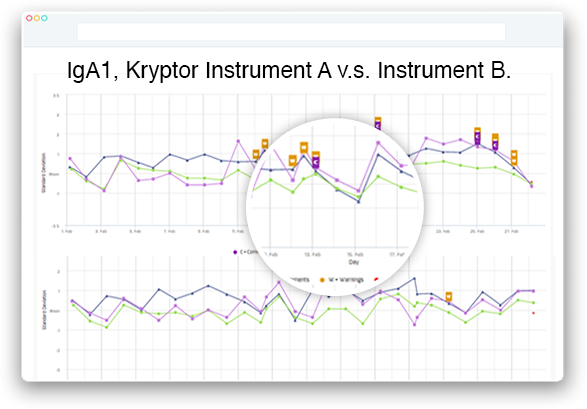Select the violet data point peak at 11 Feb

click(x=238, y=141)
